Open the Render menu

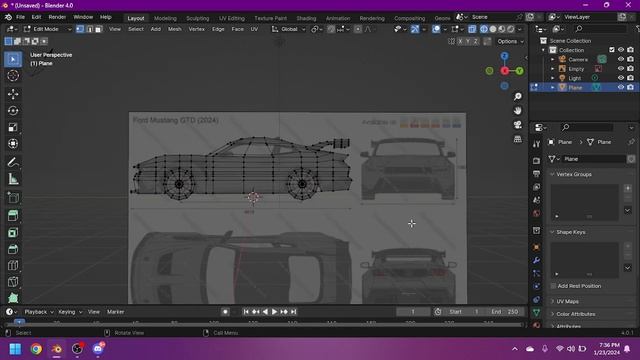click(57, 17)
